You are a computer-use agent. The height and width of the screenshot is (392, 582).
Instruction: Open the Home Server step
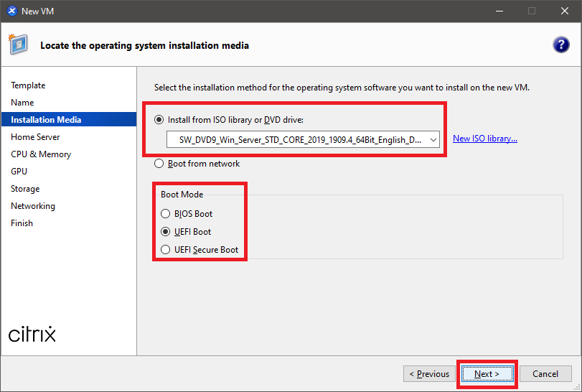[35, 137]
